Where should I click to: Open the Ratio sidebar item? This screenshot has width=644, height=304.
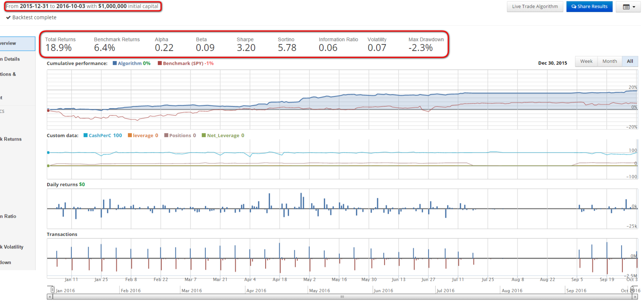[8, 216]
